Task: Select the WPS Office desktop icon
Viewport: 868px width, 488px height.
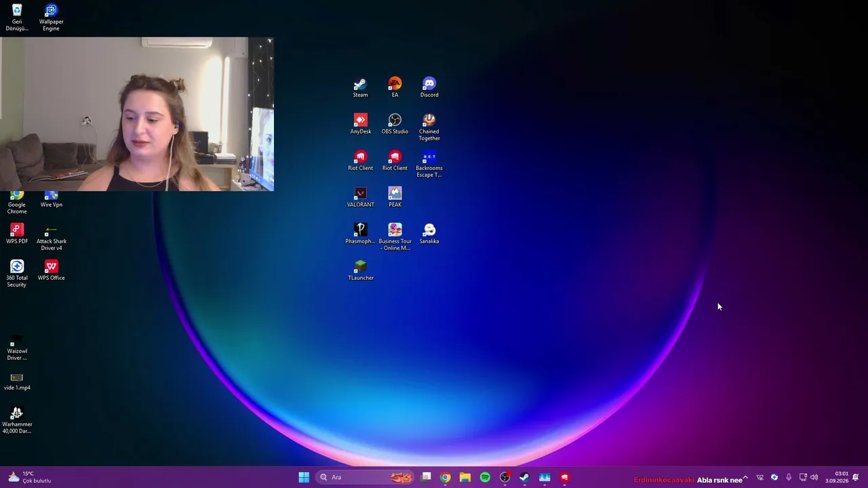Action: click(51, 271)
